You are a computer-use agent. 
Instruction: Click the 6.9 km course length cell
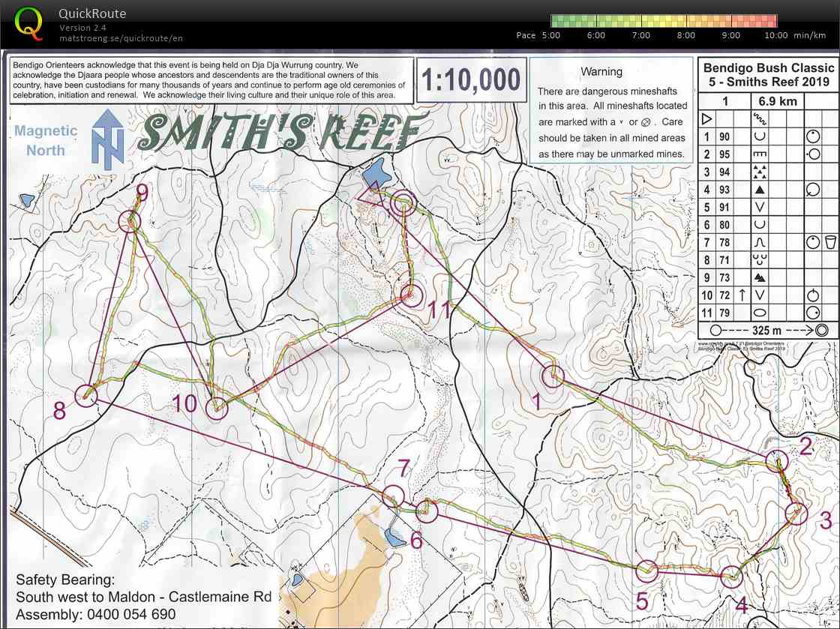click(x=777, y=101)
